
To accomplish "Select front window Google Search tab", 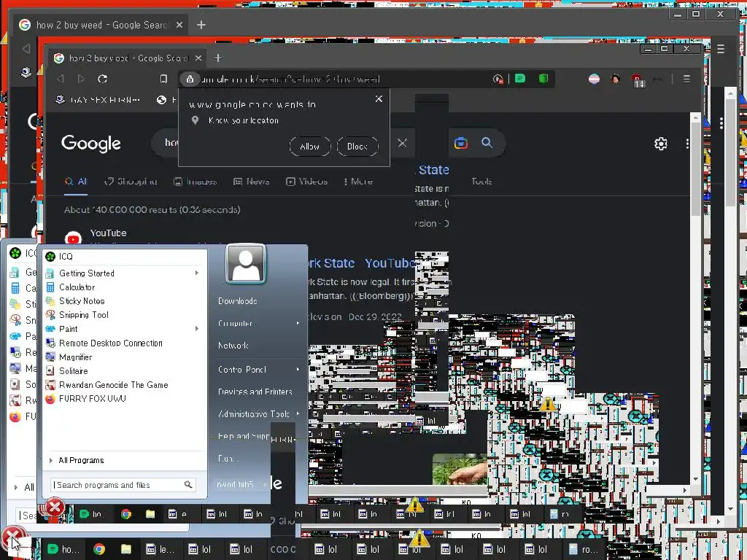I will pyautogui.click(x=128, y=58).
